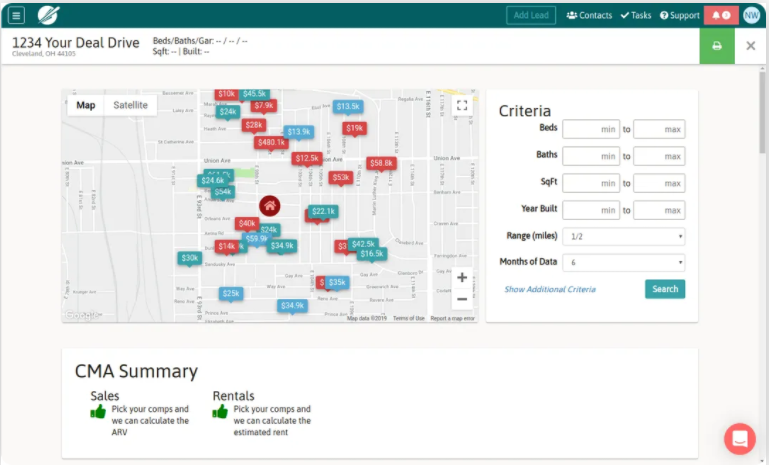Select the $19k map marker
The width and height of the screenshot is (769, 465).
pos(355,129)
